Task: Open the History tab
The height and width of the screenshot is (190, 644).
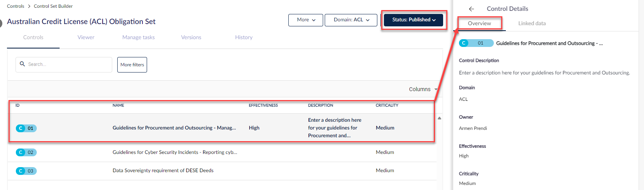Action: [x=244, y=38]
